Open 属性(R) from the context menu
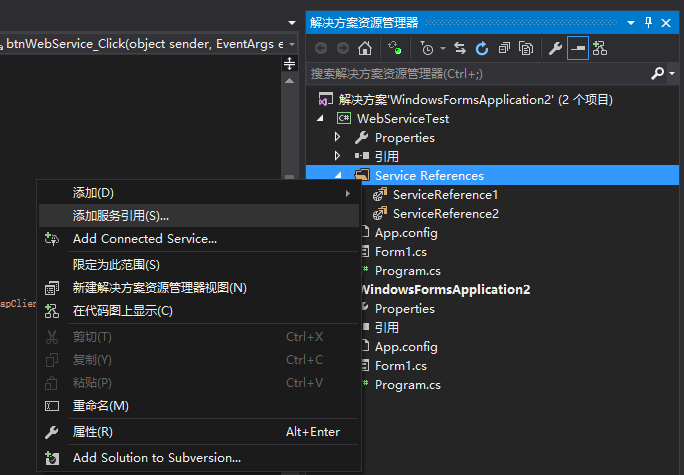The width and height of the screenshot is (684, 475). point(199,432)
